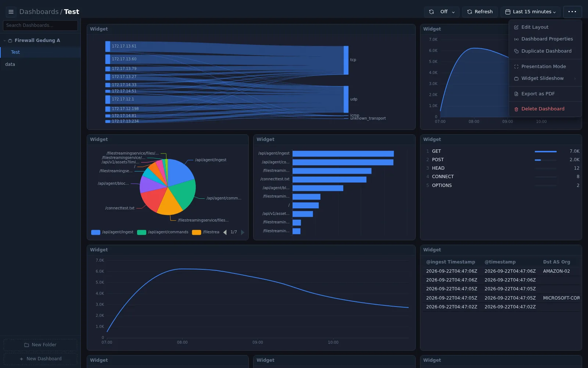Open the Last 15 minutes time picker
Screen dimensions: 588x368
(530, 12)
